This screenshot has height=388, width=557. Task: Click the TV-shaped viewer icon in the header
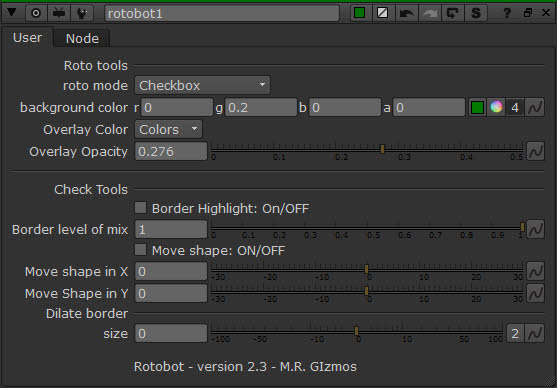tap(59, 13)
